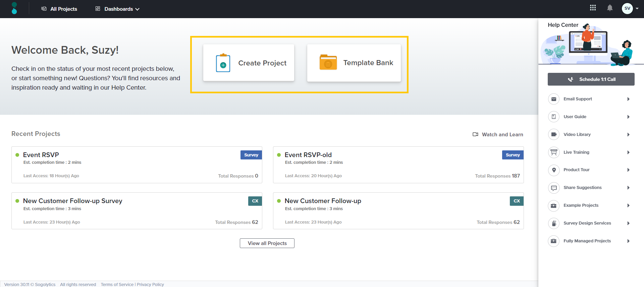Open the notifications bell

click(609, 8)
